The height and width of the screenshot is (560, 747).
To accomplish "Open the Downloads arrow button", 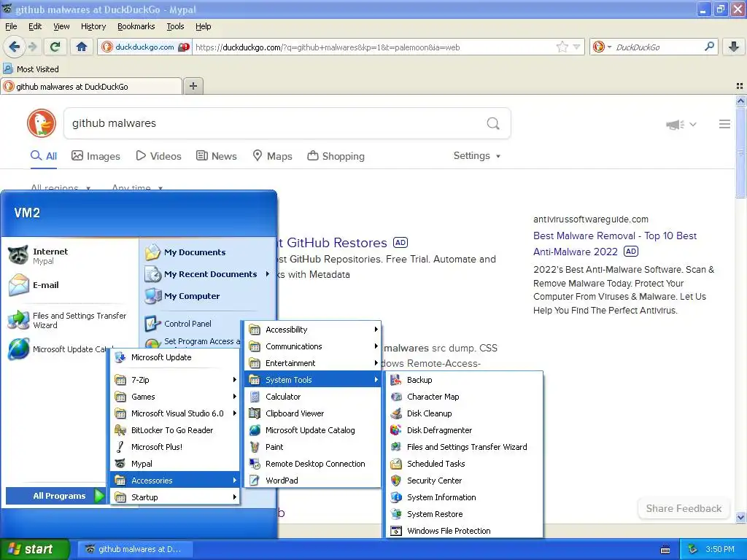I will pyautogui.click(x=734, y=47).
